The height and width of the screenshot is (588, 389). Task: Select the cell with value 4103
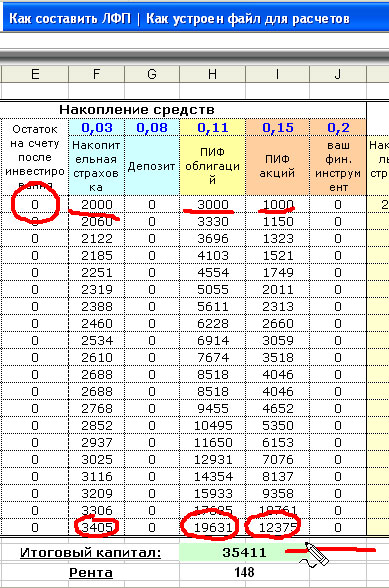(x=213, y=255)
